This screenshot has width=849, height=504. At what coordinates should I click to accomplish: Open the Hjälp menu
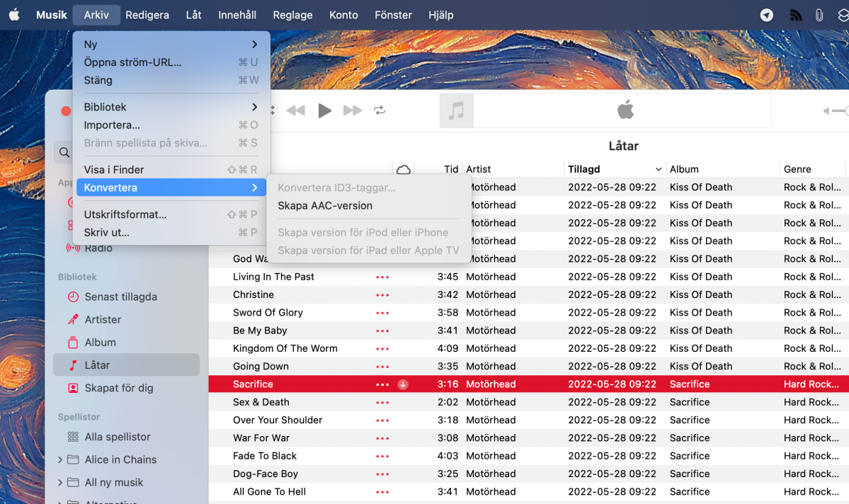440,15
